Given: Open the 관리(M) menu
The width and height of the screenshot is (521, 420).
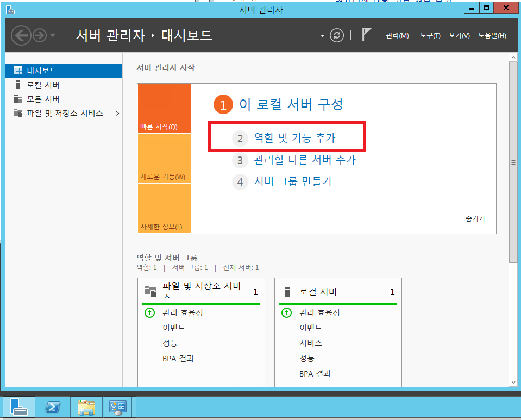Looking at the screenshot, I should click(x=397, y=35).
